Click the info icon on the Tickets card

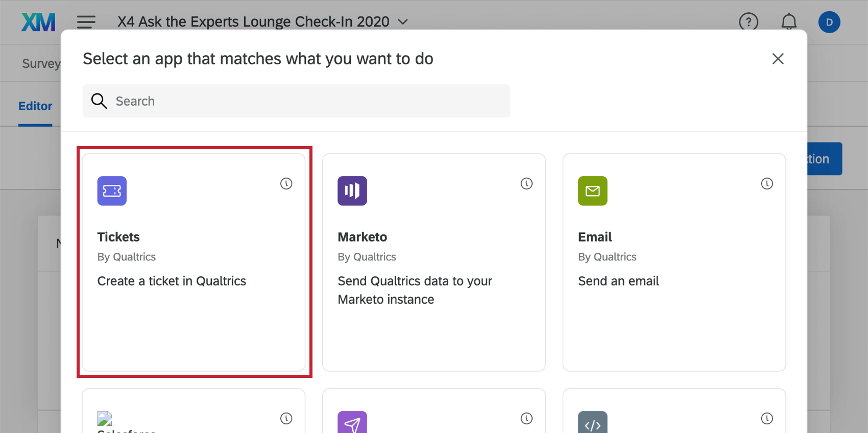286,184
